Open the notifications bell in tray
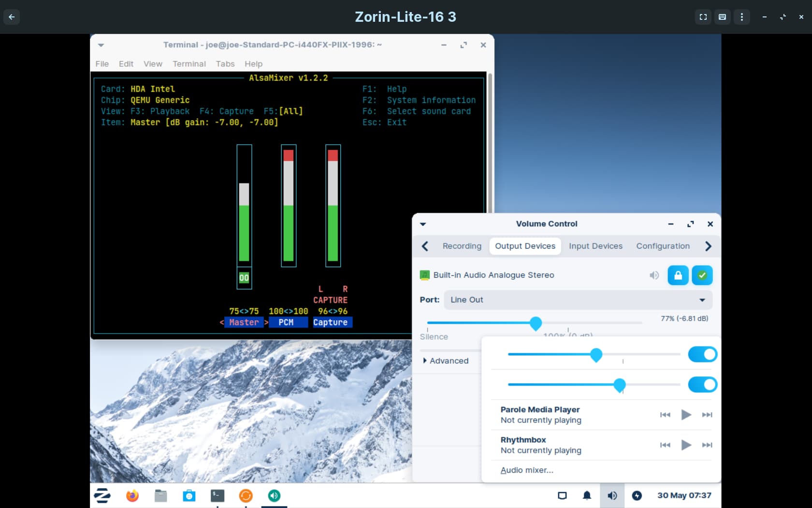The width and height of the screenshot is (812, 508). (587, 495)
